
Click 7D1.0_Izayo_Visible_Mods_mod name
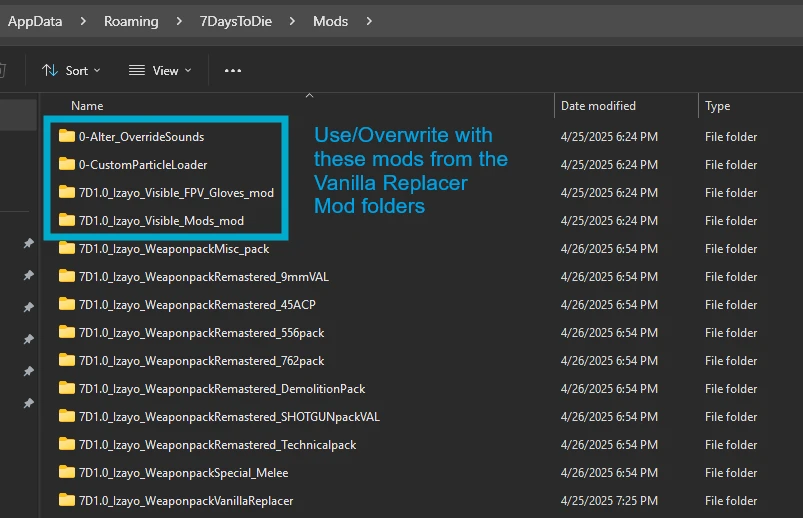[x=161, y=221]
